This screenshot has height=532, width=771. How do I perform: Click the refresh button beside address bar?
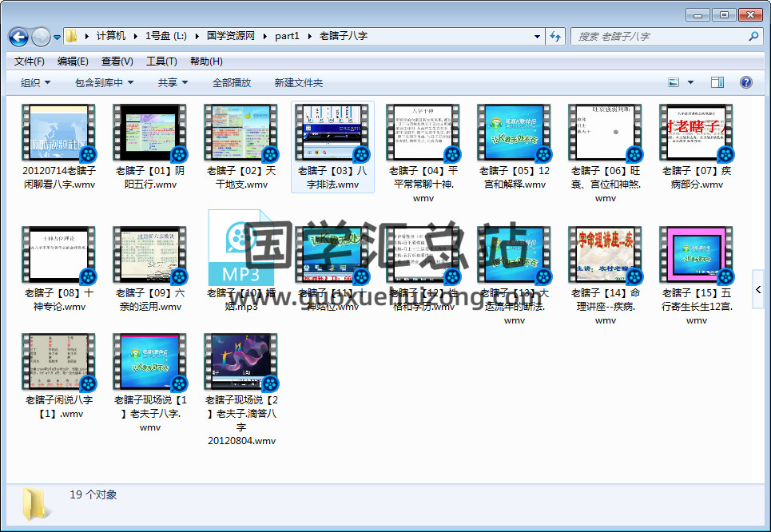[556, 37]
